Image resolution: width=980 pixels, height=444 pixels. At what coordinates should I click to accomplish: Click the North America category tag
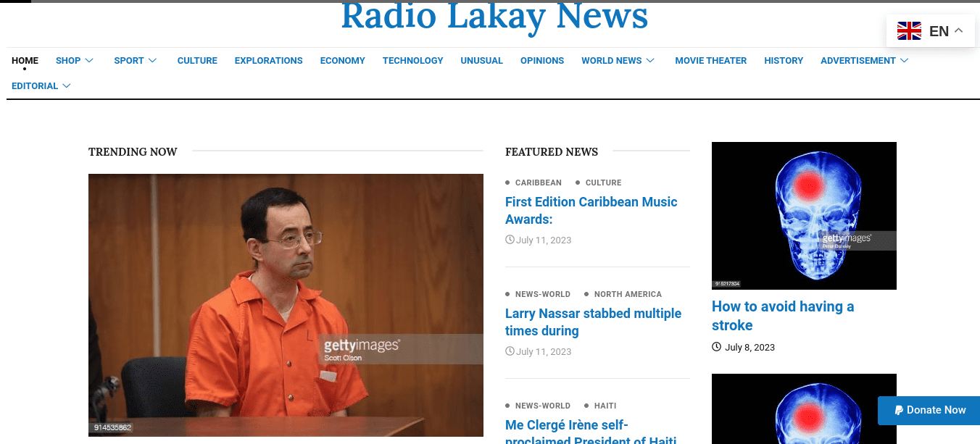[628, 294]
